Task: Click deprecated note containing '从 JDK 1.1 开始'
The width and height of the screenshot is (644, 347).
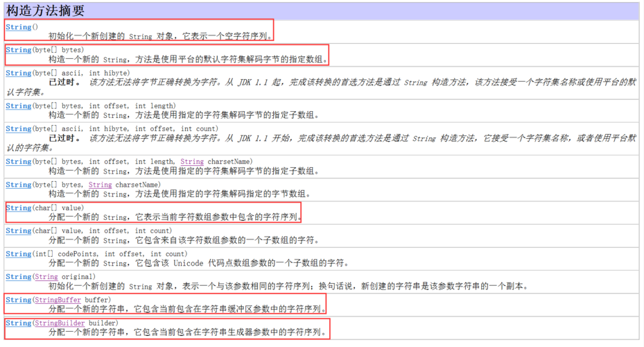Action: [321, 143]
